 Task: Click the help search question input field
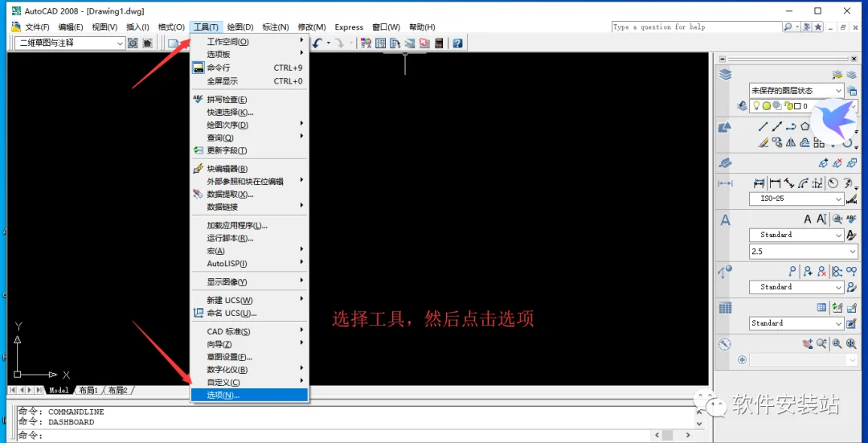click(696, 27)
